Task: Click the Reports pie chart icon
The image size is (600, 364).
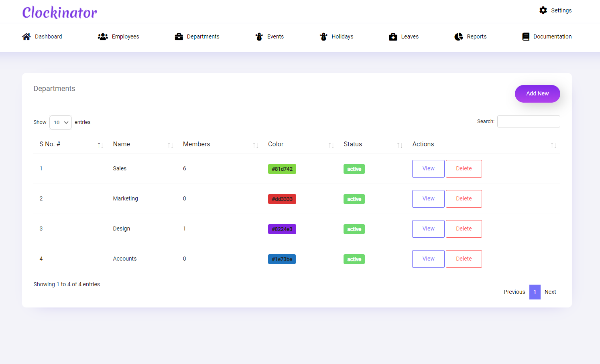Action: click(x=459, y=36)
